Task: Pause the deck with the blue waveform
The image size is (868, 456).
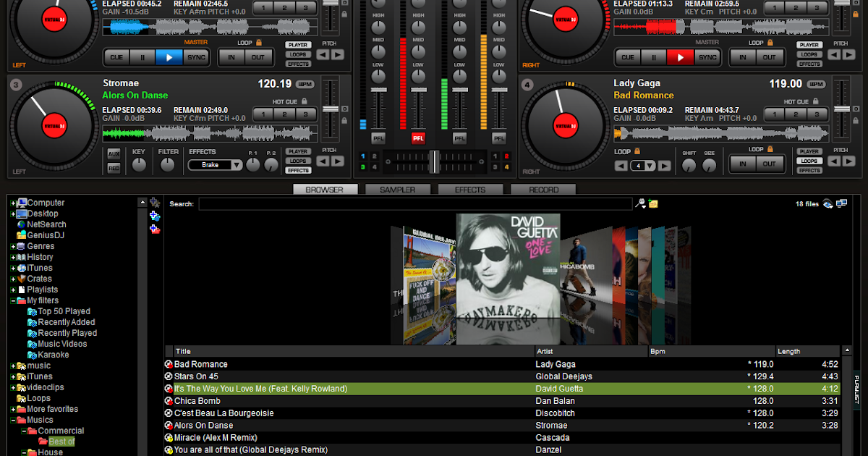Action: (144, 57)
